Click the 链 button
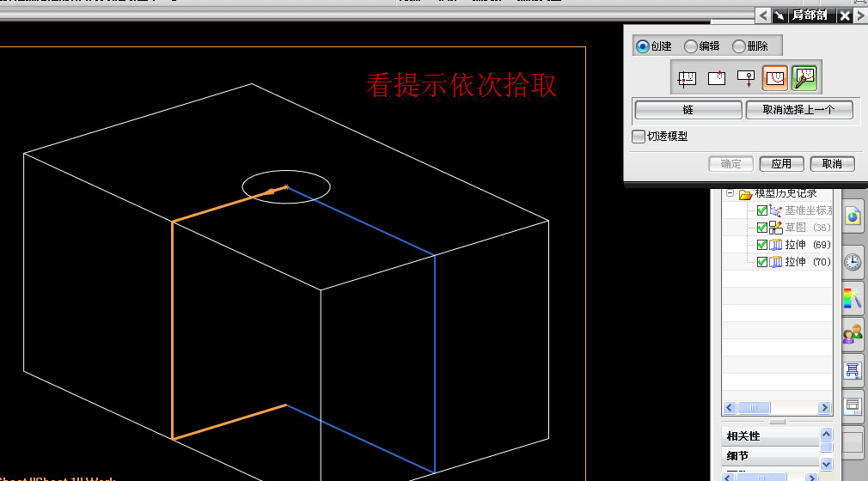868x481 pixels. point(688,110)
